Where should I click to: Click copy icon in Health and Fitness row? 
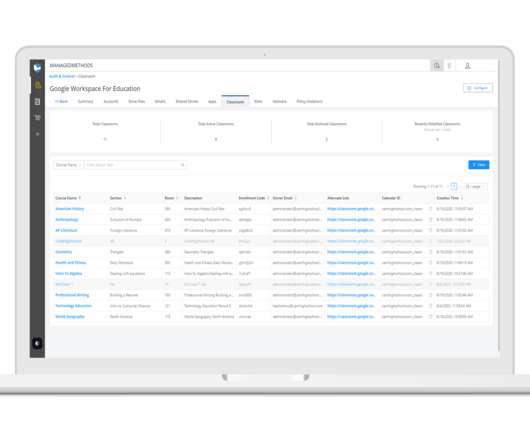point(431,263)
